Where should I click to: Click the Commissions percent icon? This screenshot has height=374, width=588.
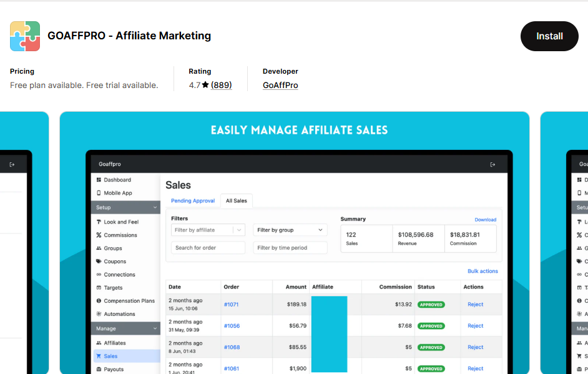point(99,235)
